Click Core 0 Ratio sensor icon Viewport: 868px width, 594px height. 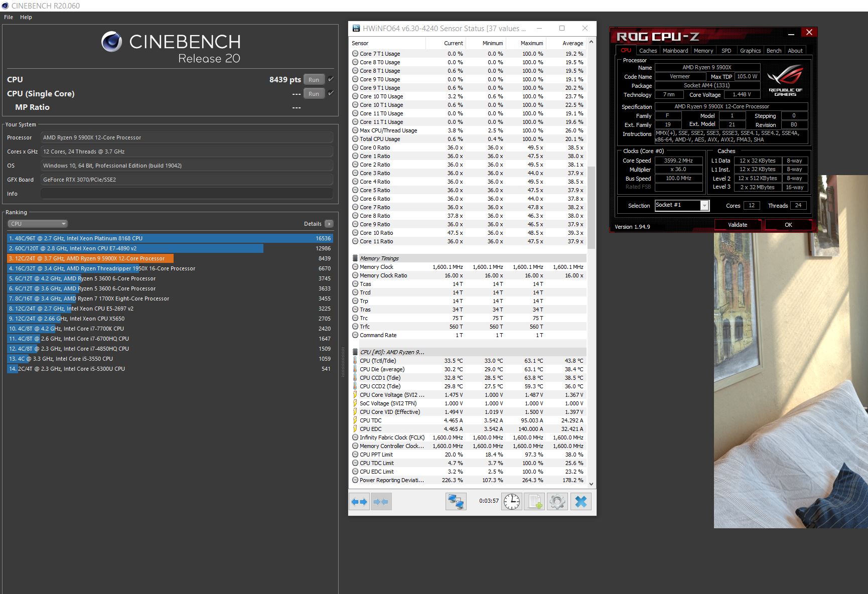point(355,147)
